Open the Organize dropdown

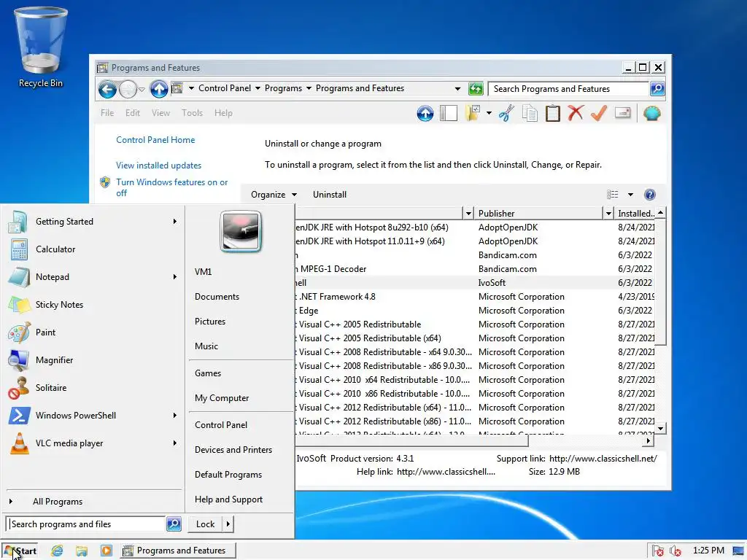point(274,194)
